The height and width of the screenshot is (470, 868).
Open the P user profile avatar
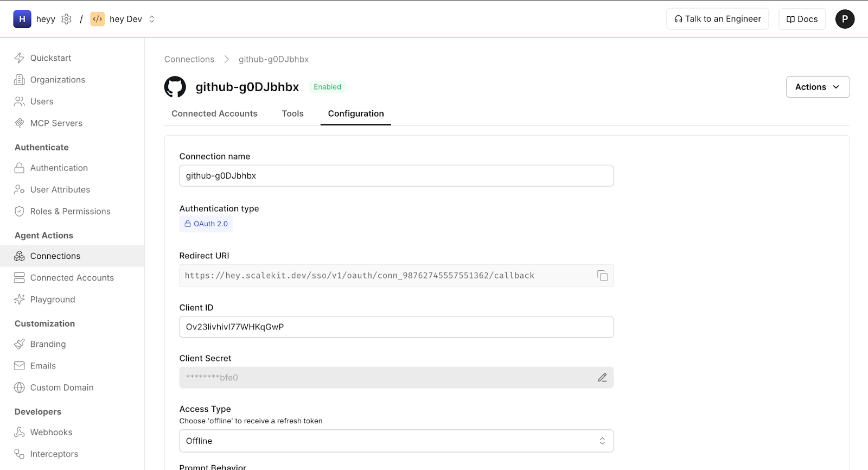click(x=845, y=19)
